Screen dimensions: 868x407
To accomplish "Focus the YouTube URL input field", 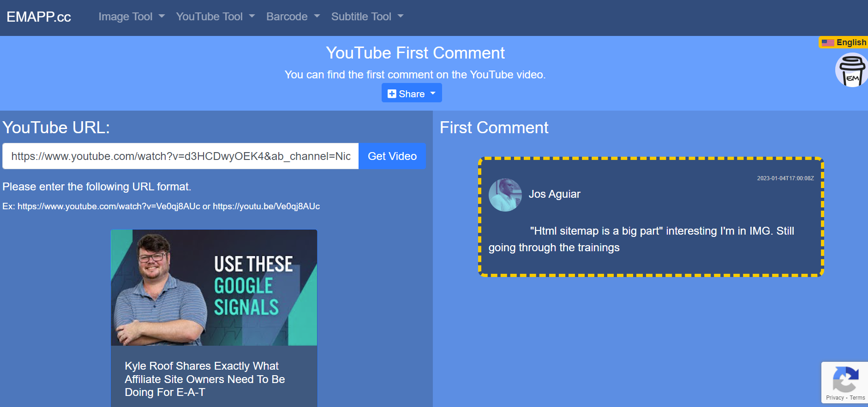I will [x=180, y=156].
